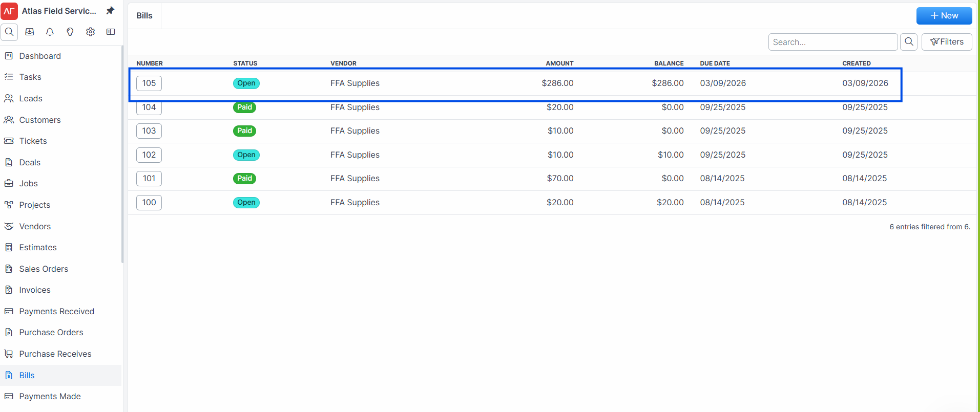Create a new bill with New button
Image resolution: width=980 pixels, height=412 pixels.
944,16
